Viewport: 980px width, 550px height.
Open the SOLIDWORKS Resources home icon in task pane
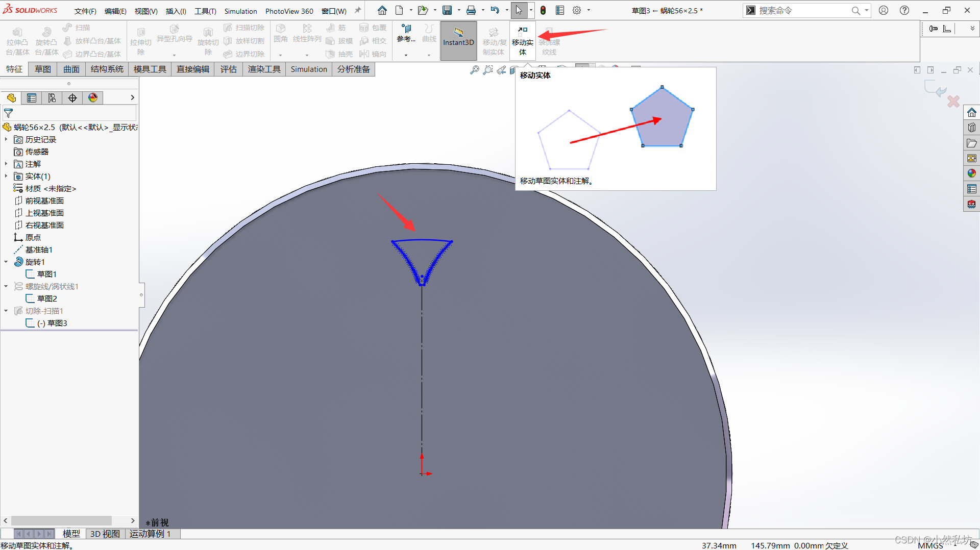[x=972, y=113]
